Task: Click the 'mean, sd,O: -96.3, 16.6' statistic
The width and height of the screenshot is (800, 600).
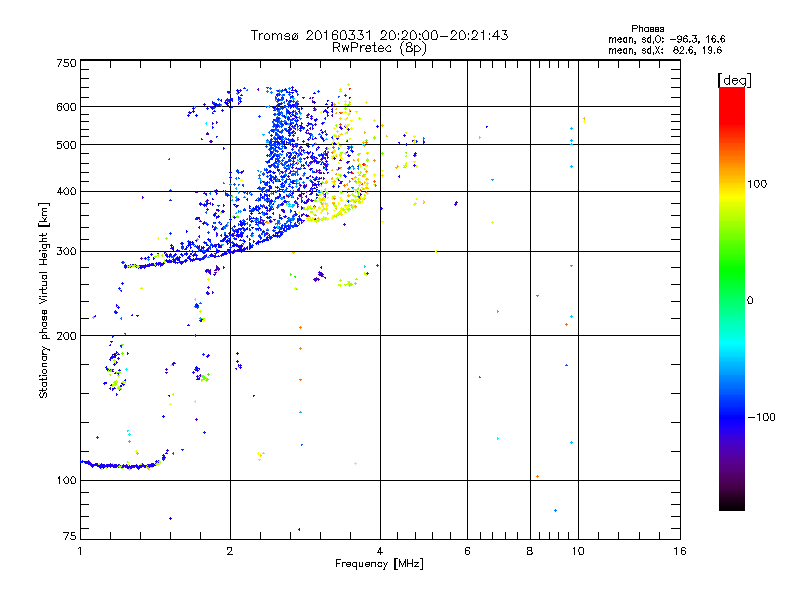Action: 666,39
